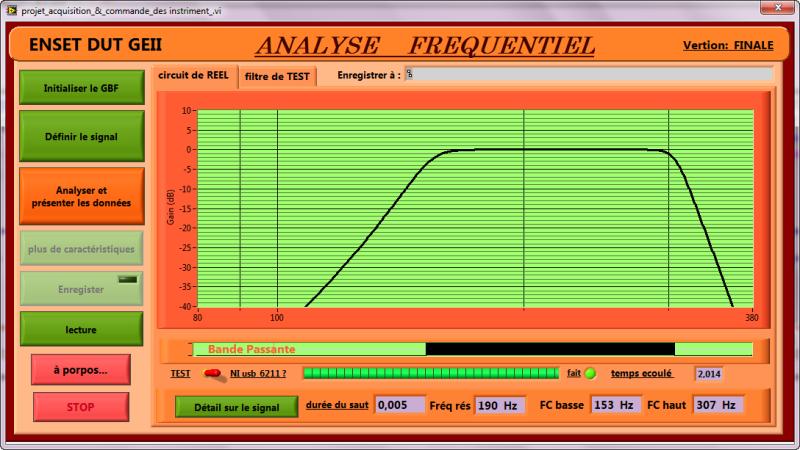Toggle the TEST / NI usb 6211 switch
The height and width of the screenshot is (450, 800).
(x=213, y=374)
